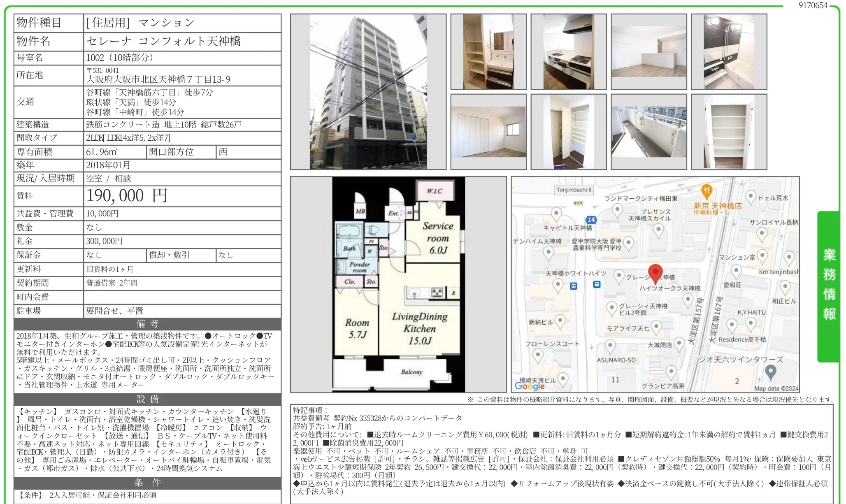Open the building exterior photo
Screen dimensions: 846x504
point(368,92)
